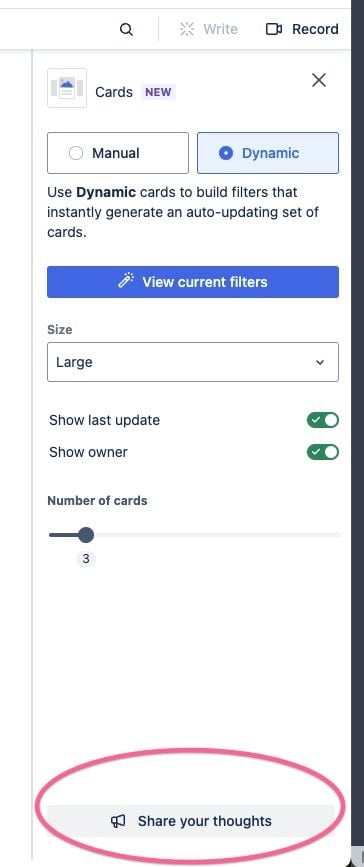Image resolution: width=364 pixels, height=867 pixels.
Task: Click the Number of cards slider handle
Action: point(86,535)
